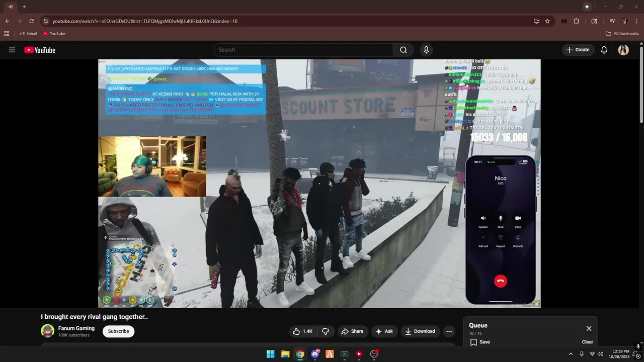
Task: Open more actions ellipsis below the video
Action: pyautogui.click(x=449, y=331)
